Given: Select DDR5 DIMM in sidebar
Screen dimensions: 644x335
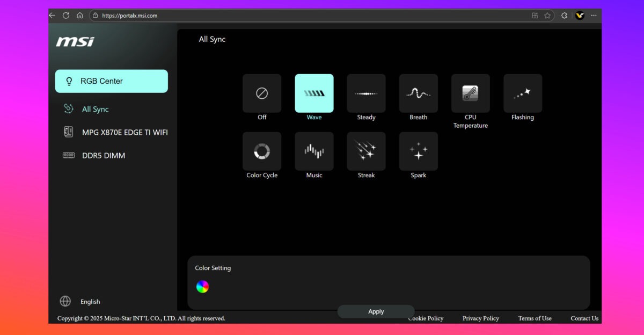Looking at the screenshot, I should tap(103, 156).
